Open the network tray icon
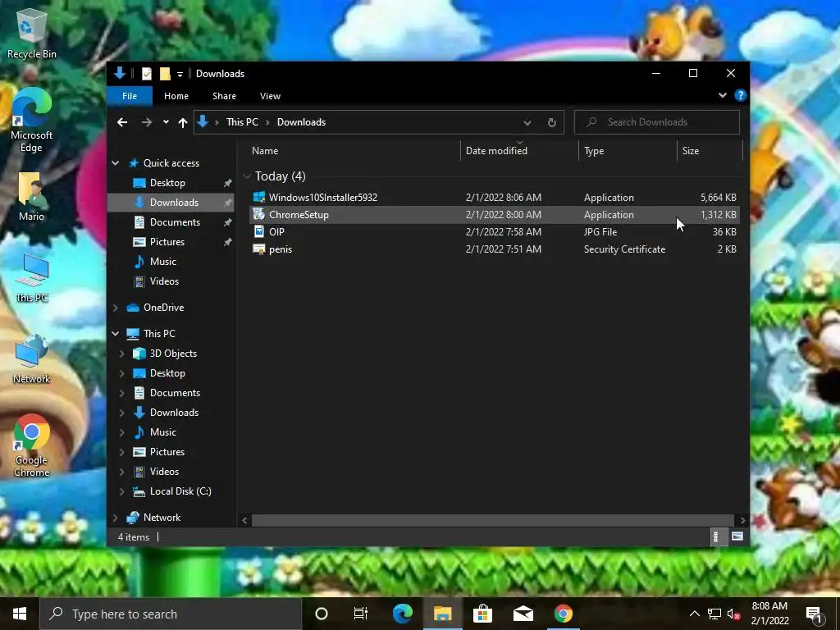 pos(714,614)
